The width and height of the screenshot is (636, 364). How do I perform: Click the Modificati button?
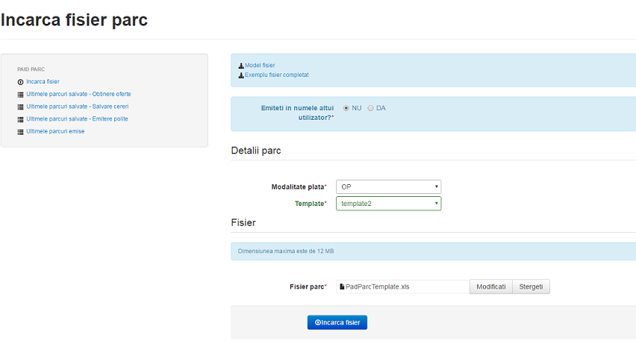(x=490, y=286)
